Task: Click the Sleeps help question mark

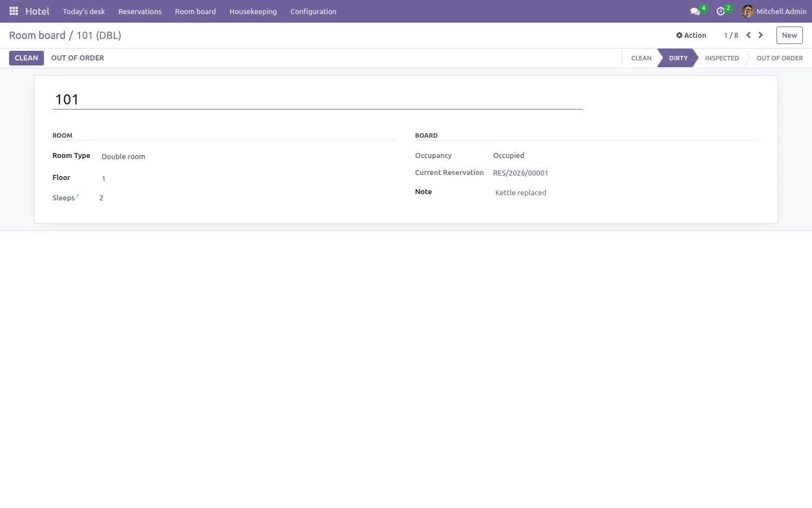Action: click(x=77, y=196)
